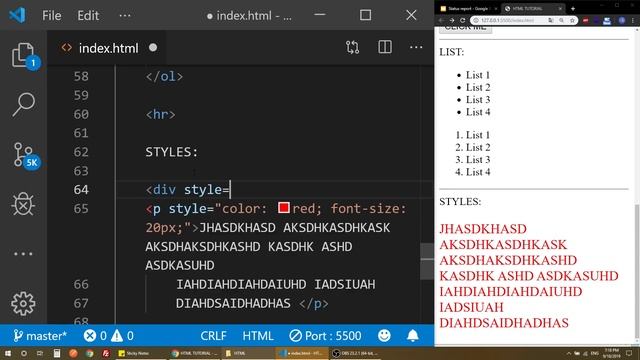Image resolution: width=640 pixels, height=360 pixels.
Task: Open the browser profile avatar
Action: (622, 20)
